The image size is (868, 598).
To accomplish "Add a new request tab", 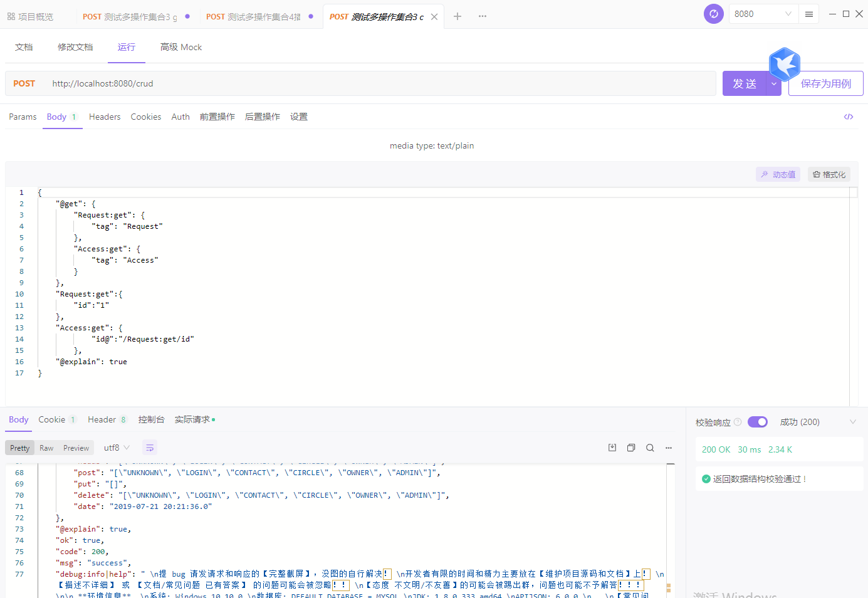I will (x=458, y=16).
